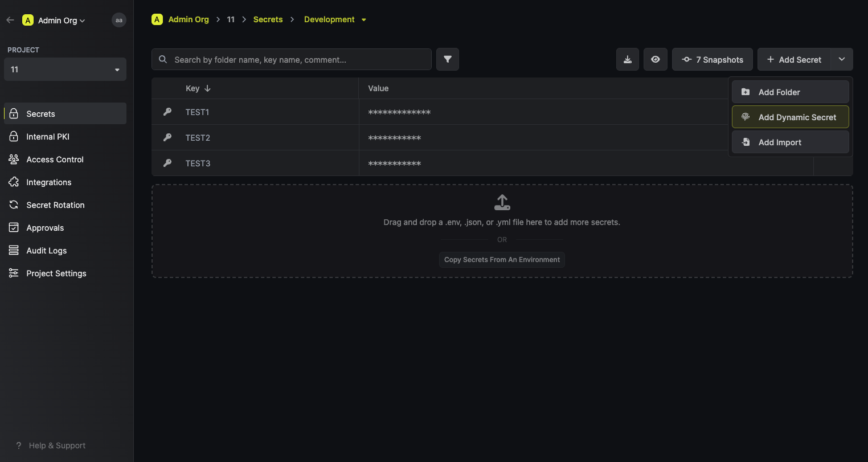Image resolution: width=868 pixels, height=462 pixels.
Task: Open the Secrets sidebar section
Action: pyautogui.click(x=65, y=113)
